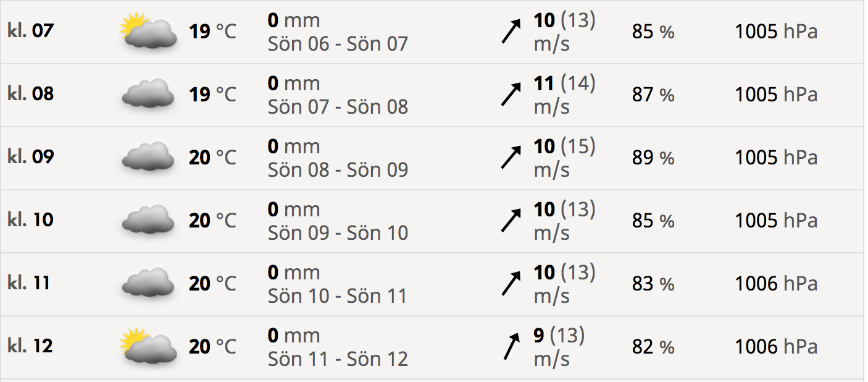
Task: Click the Sön 08 - Sön 09 precipitation period
Action: click(x=338, y=170)
